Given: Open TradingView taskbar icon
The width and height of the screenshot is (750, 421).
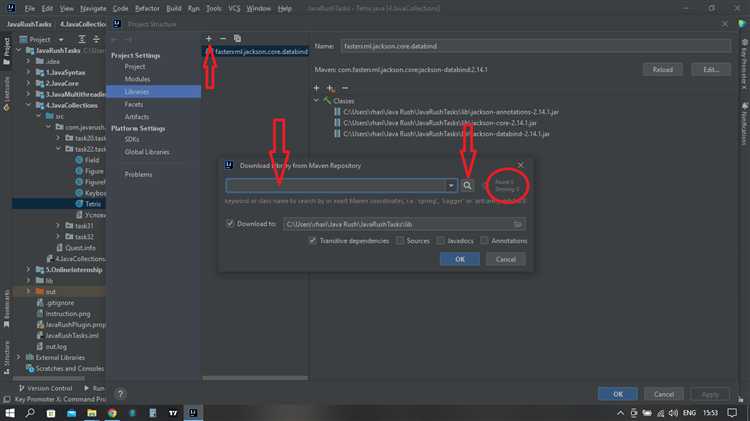Looking at the screenshot, I should (x=173, y=413).
